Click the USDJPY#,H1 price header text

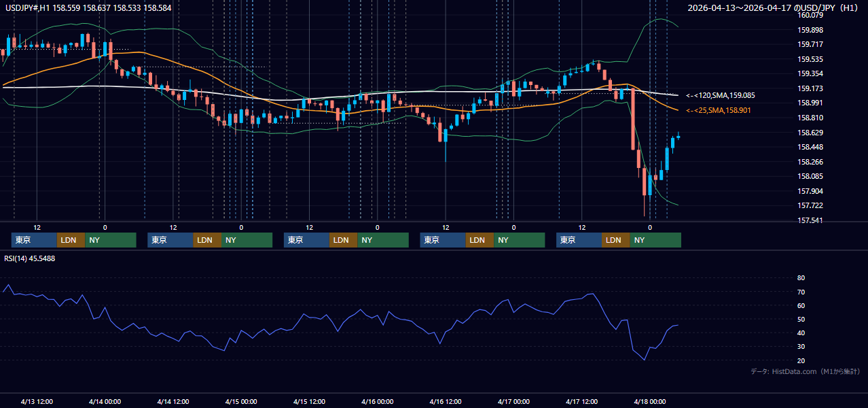[x=88, y=8]
